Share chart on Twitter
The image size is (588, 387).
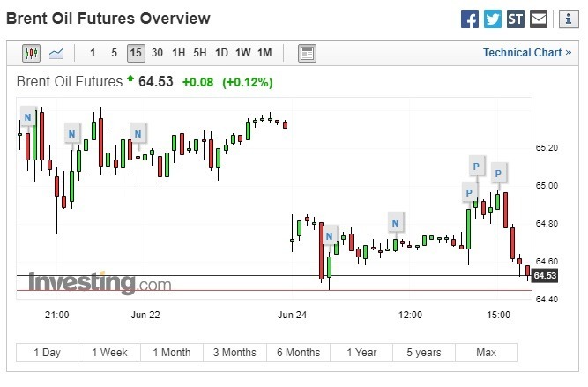pyautogui.click(x=493, y=19)
